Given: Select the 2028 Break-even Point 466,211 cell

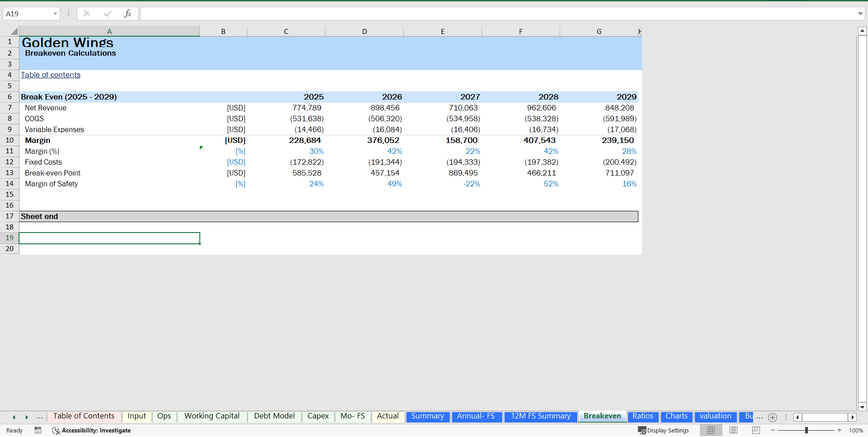Looking at the screenshot, I should 521,173.
